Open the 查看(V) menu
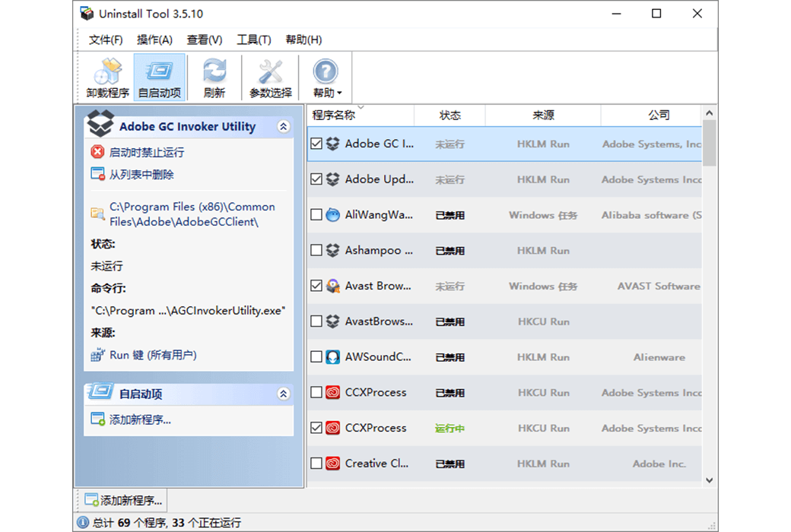 [x=205, y=40]
